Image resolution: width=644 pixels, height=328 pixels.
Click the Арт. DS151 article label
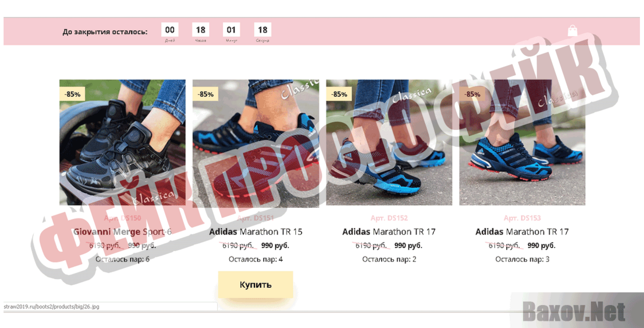click(x=256, y=218)
